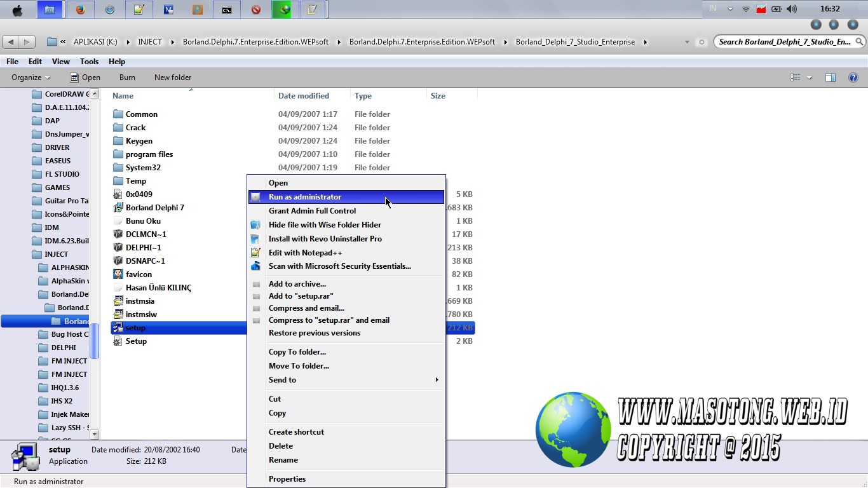The image size is (868, 488).
Task: Select the favicon image file
Action: (132, 274)
